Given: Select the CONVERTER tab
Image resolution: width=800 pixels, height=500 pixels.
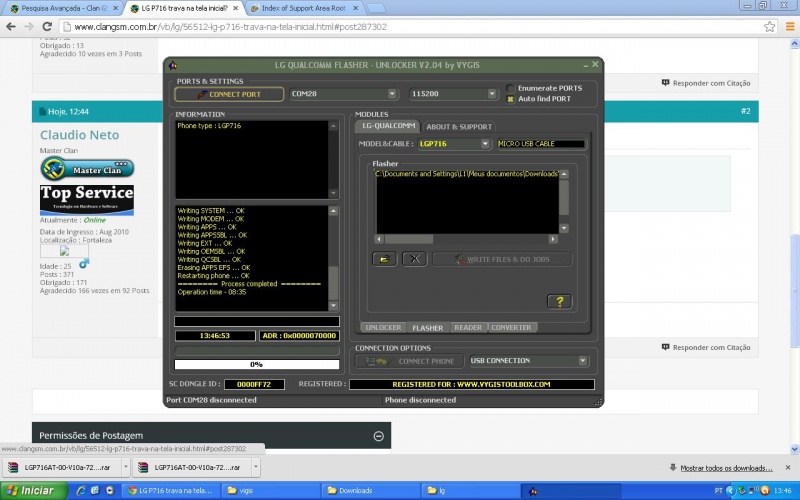Looking at the screenshot, I should click(x=511, y=328).
